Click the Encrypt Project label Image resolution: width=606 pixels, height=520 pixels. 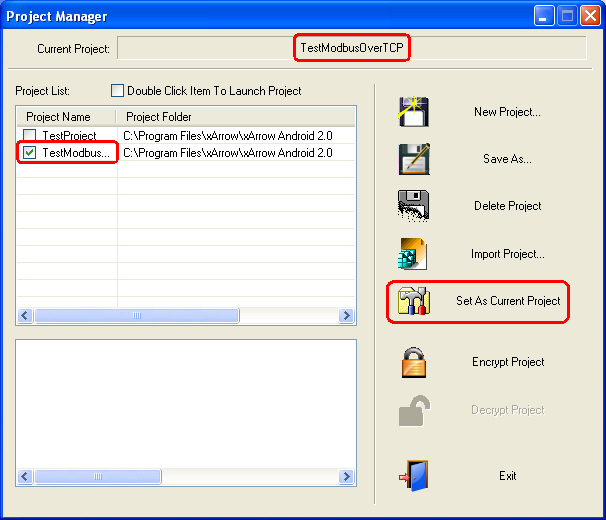[x=508, y=362]
